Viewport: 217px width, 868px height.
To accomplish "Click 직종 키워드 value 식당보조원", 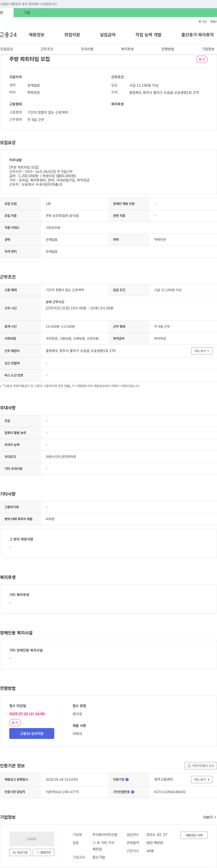I will coord(53,228).
